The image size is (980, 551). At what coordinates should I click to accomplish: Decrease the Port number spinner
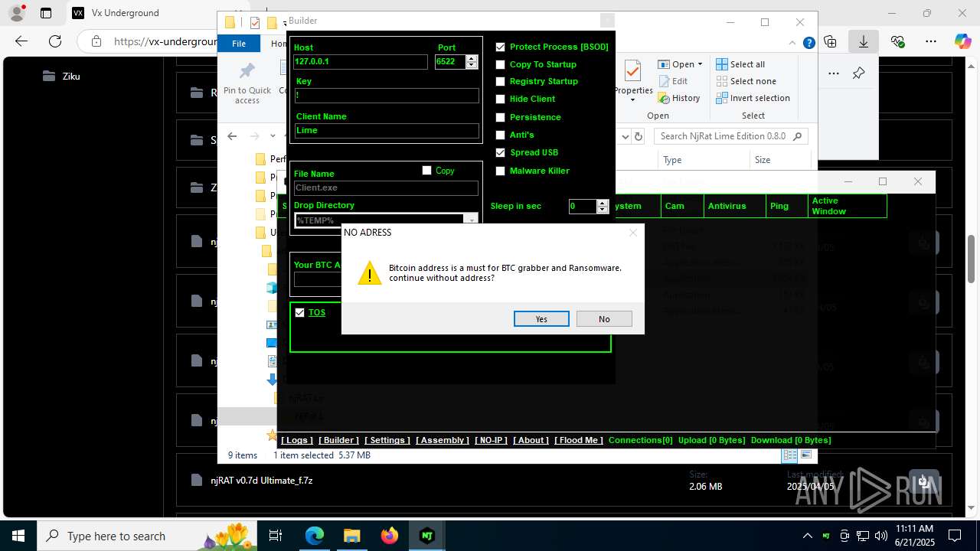[472, 66]
